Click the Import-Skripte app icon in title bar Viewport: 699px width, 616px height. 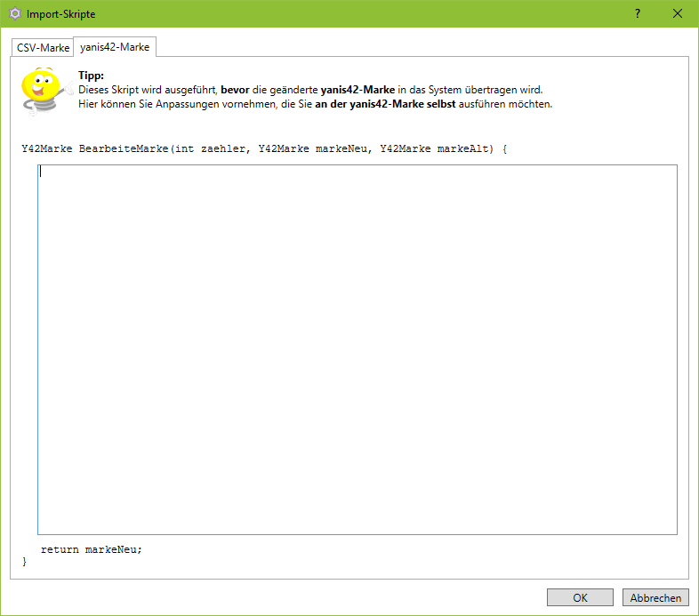coord(14,14)
